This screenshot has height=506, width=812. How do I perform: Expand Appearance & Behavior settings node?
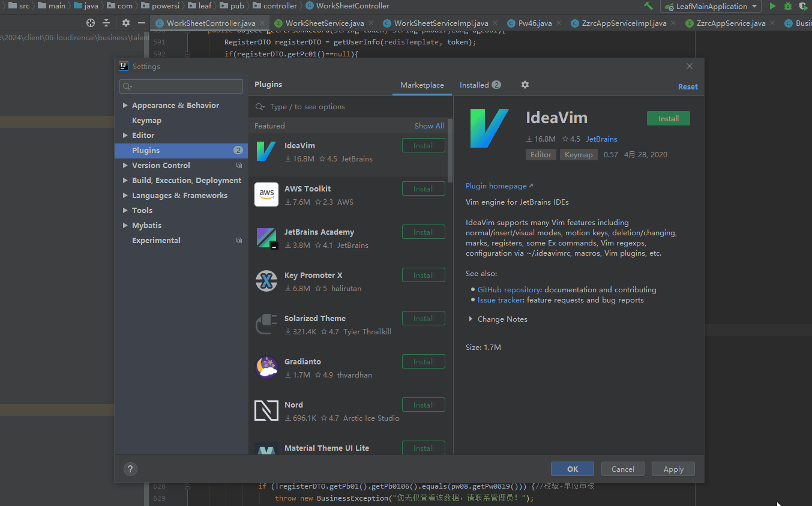(125, 106)
